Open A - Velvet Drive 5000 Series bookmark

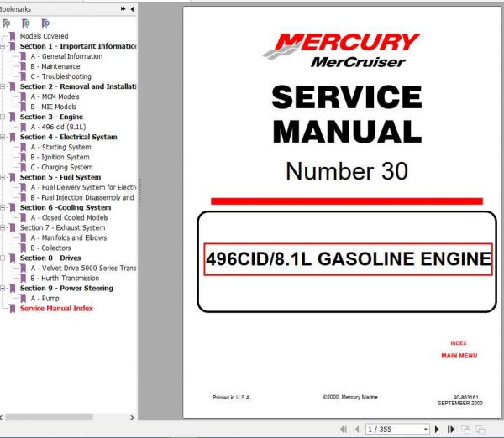(83, 269)
